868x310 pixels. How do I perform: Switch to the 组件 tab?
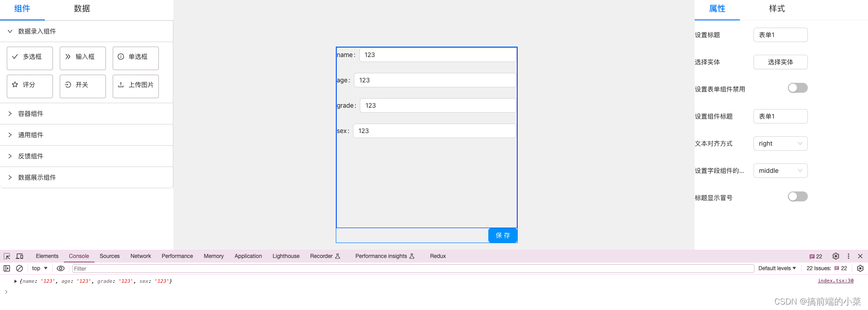[22, 9]
